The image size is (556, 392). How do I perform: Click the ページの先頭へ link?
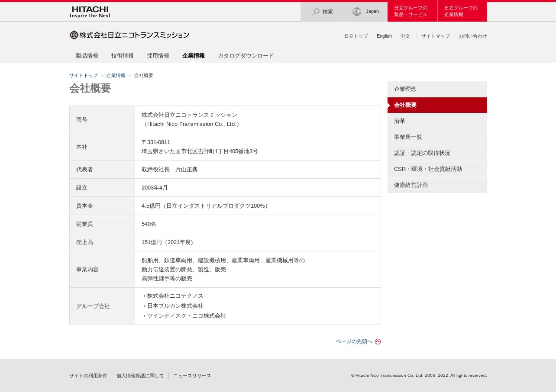click(354, 341)
